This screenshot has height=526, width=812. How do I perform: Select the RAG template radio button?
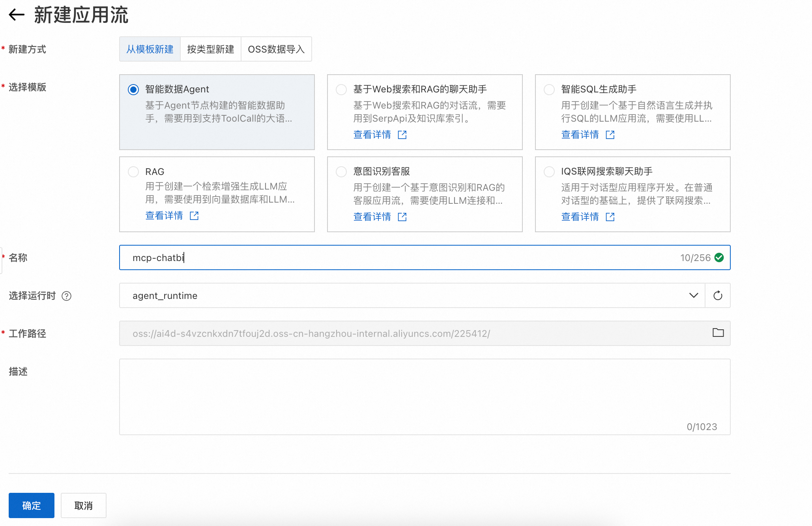[x=133, y=172]
